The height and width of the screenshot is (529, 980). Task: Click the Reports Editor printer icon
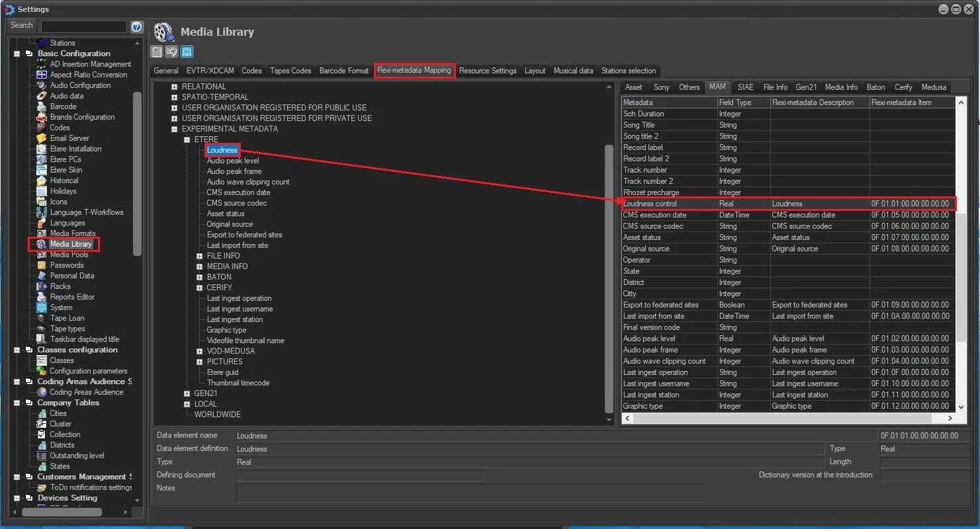click(x=42, y=297)
